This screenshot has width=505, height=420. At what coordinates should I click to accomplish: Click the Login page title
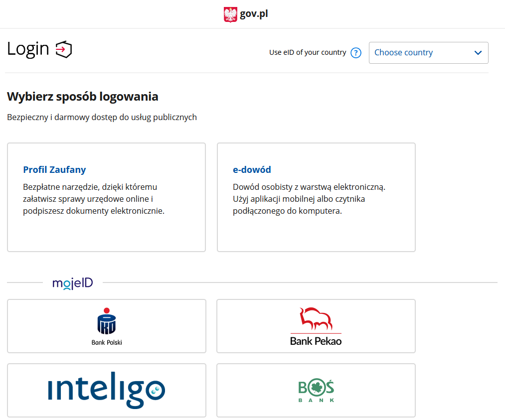pyautogui.click(x=28, y=49)
